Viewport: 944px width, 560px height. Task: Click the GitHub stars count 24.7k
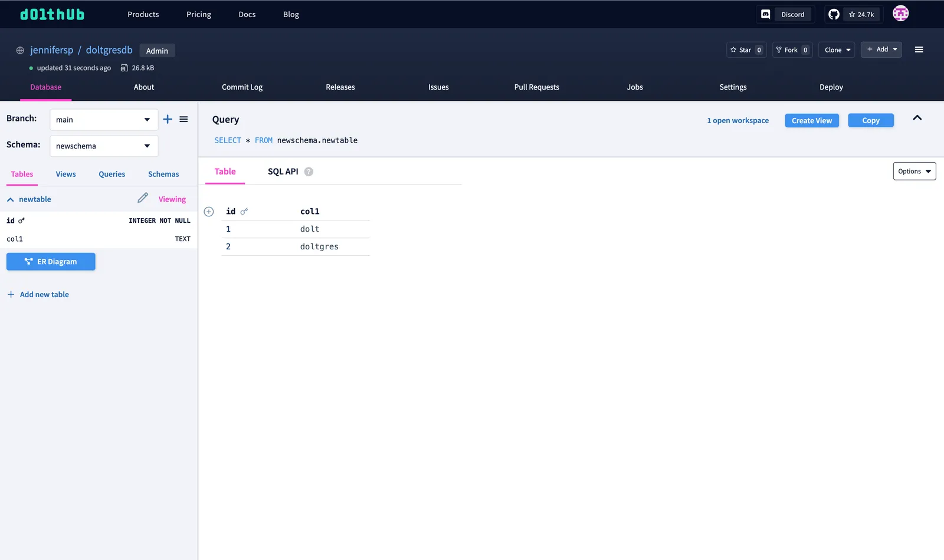[861, 14]
